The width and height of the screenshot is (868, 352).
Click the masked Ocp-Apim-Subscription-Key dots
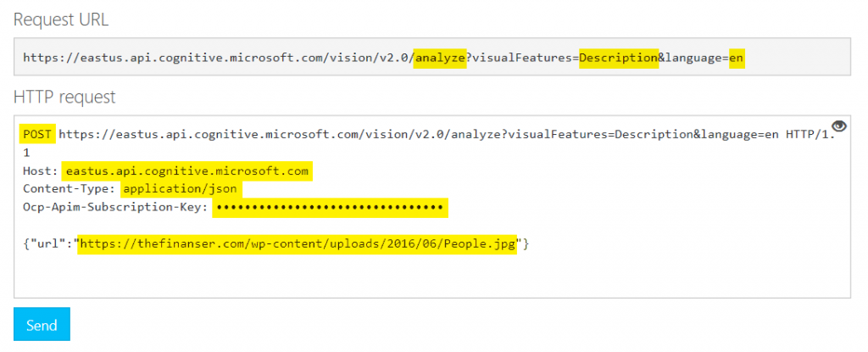click(331, 207)
